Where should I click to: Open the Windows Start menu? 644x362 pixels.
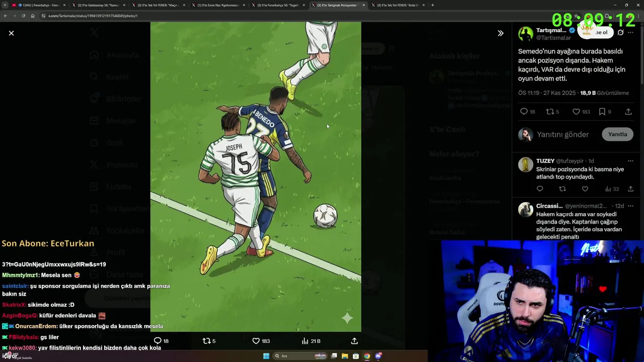click(x=266, y=356)
